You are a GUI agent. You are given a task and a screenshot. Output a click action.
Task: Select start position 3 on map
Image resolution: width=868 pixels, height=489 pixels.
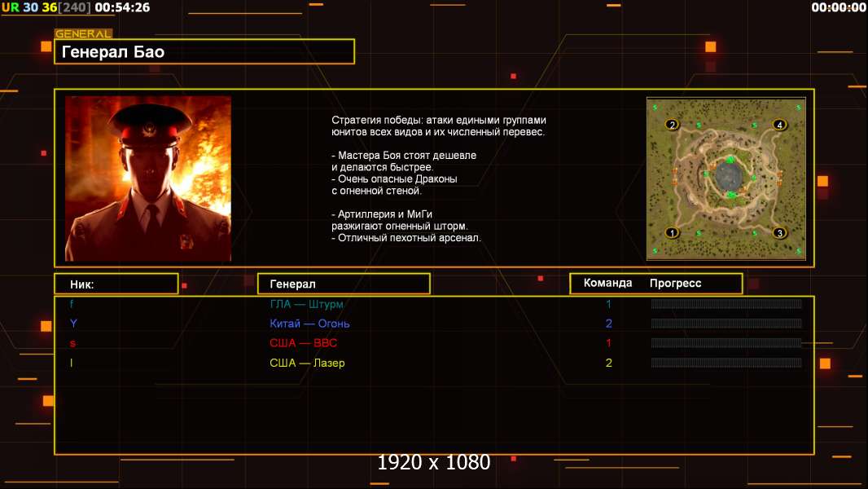pos(779,232)
